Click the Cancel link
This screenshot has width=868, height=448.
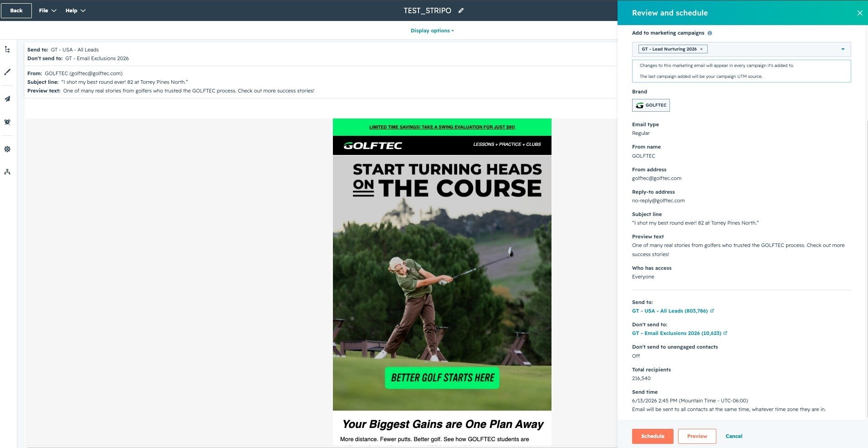coord(734,436)
